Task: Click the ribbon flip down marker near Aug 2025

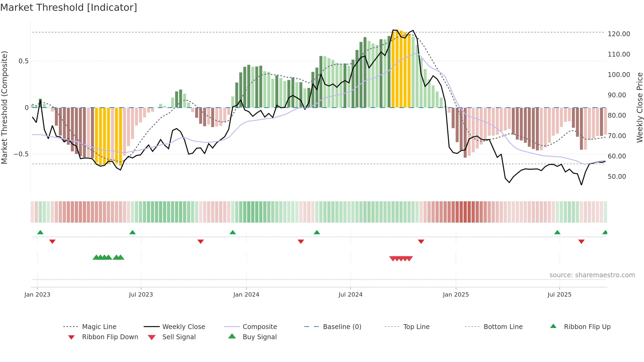Action: (581, 242)
